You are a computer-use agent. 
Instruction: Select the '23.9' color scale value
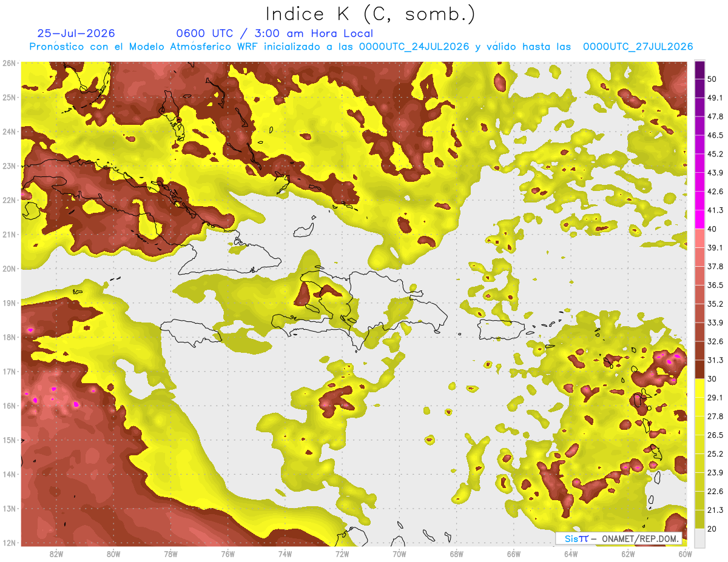tap(715, 472)
